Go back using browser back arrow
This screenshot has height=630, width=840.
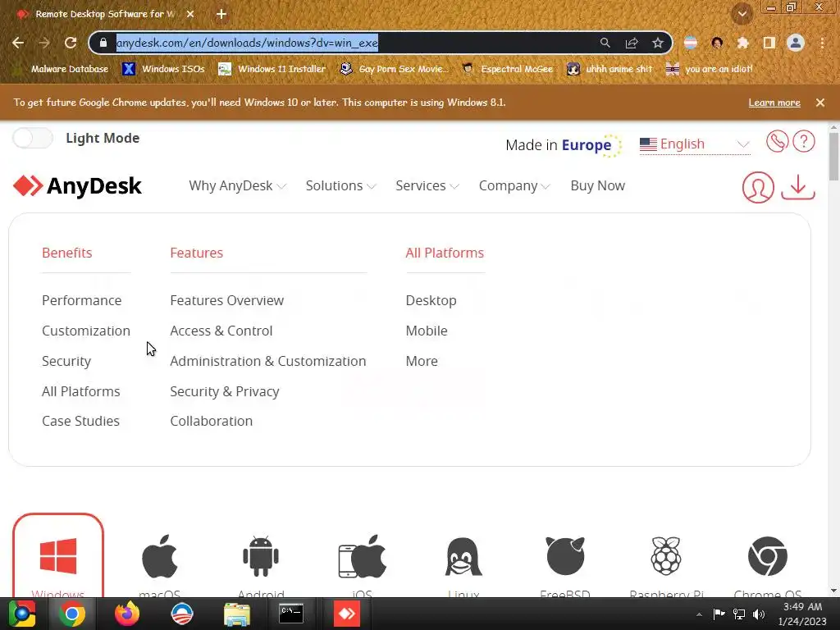tap(18, 43)
